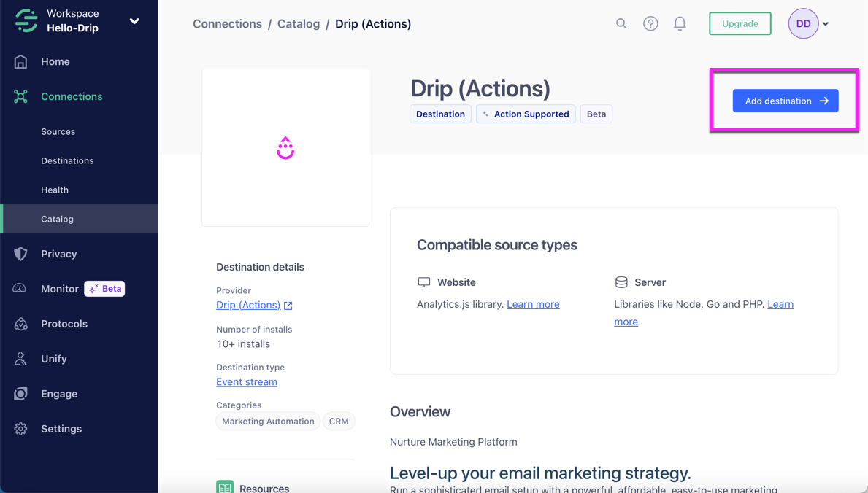Click the Engage icon
The height and width of the screenshot is (493, 868).
tap(20, 393)
